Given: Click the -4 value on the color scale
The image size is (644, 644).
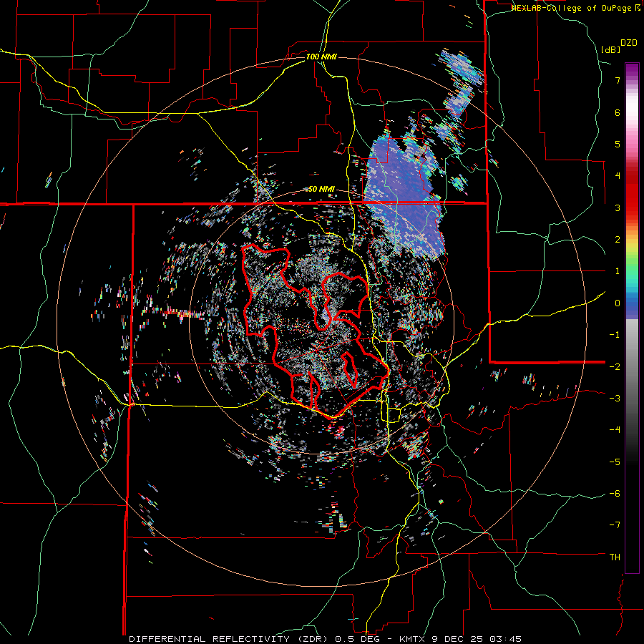Looking at the screenshot, I should (615, 430).
